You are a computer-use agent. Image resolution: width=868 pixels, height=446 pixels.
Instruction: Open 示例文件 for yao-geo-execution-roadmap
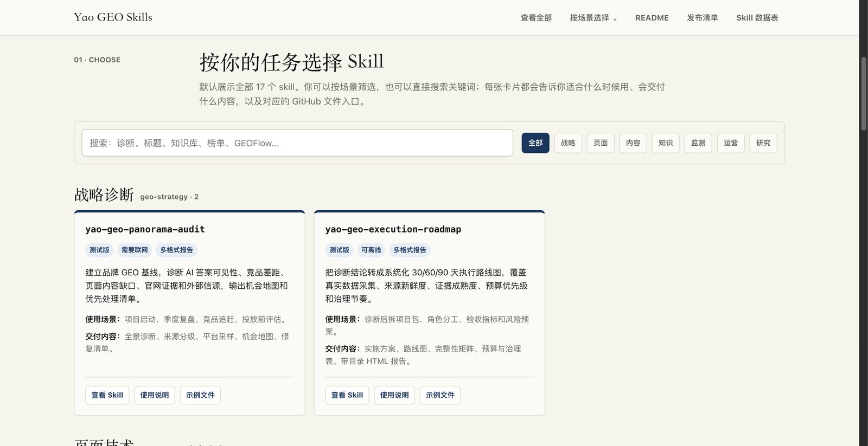(x=440, y=395)
